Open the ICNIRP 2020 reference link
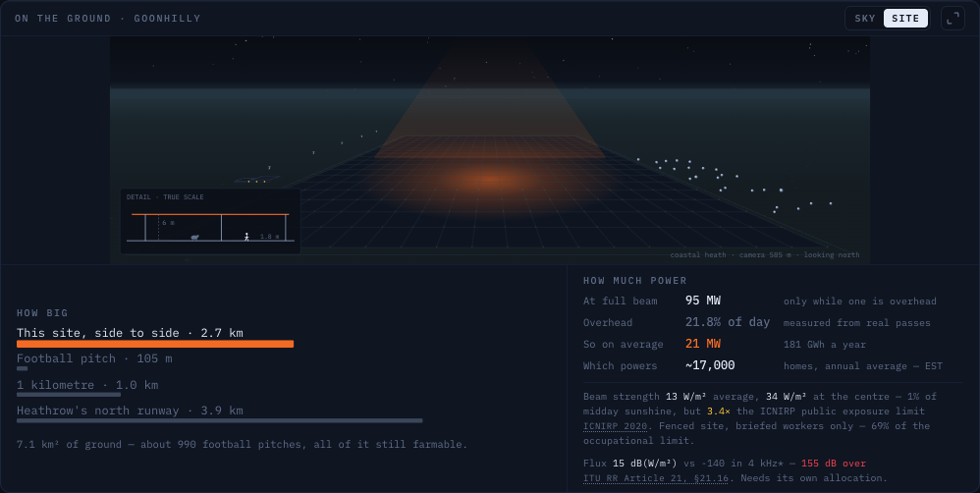980x493 pixels. coord(616,426)
